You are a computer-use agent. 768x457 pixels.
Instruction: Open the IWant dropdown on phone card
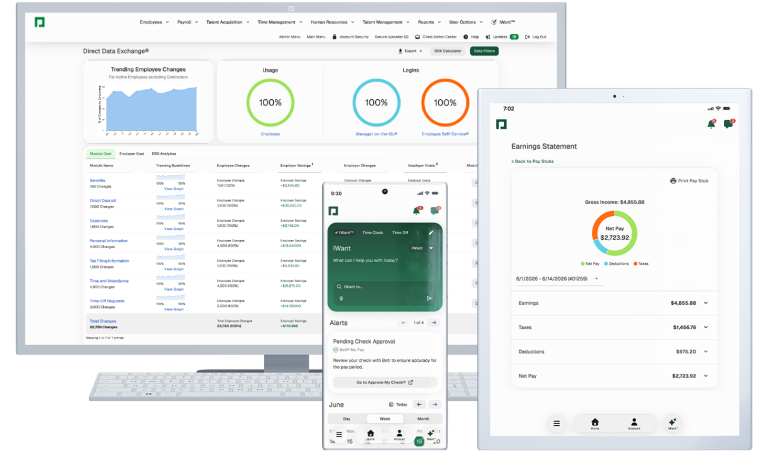[422, 248]
